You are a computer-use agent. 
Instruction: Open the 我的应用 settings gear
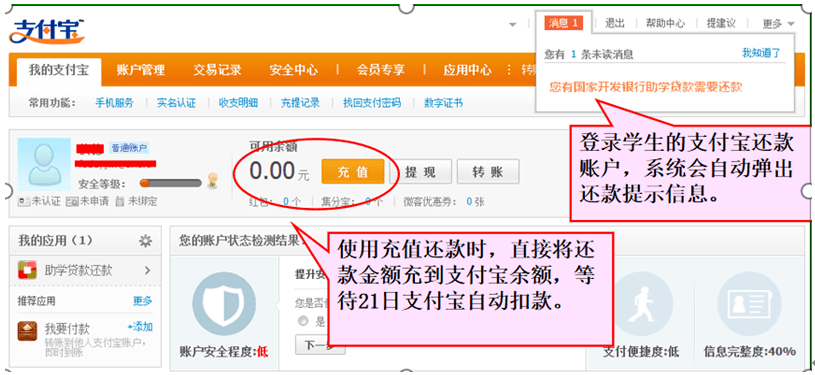pos(146,241)
